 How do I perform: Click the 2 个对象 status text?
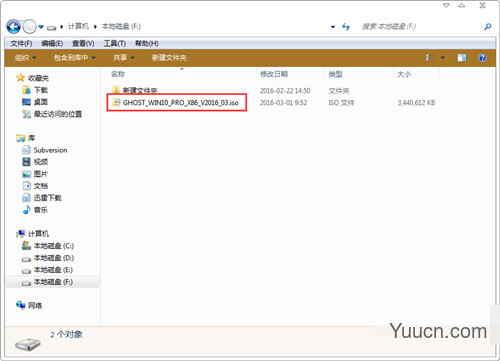click(x=66, y=334)
